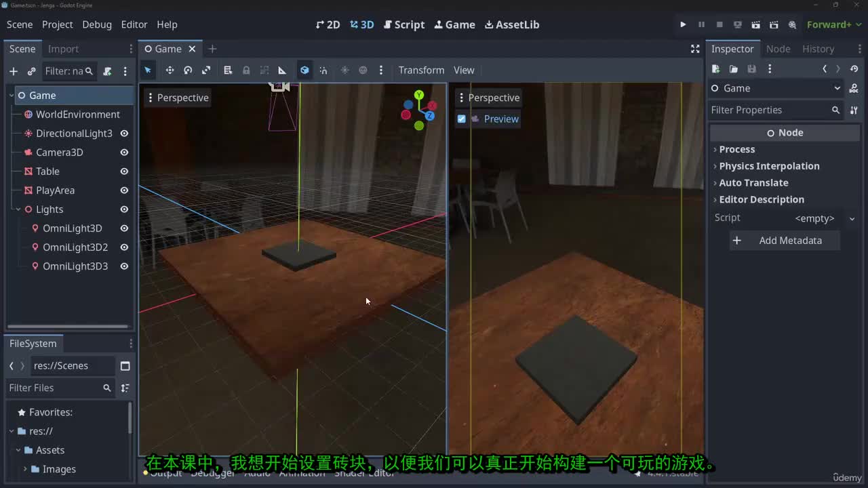Expand the Images folder in FileSystem

(25, 469)
